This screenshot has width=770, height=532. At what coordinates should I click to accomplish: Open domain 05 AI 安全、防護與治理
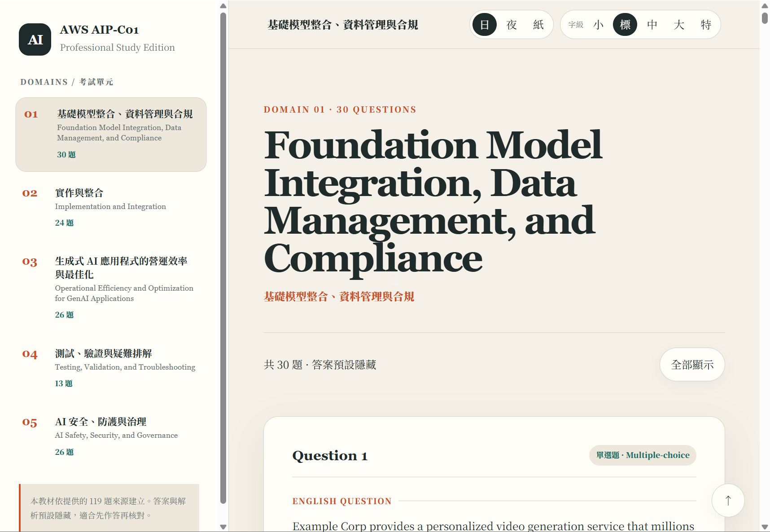(111, 436)
